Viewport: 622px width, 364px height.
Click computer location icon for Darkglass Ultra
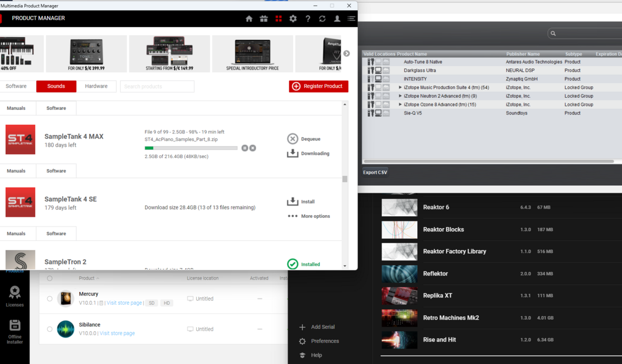click(379, 70)
